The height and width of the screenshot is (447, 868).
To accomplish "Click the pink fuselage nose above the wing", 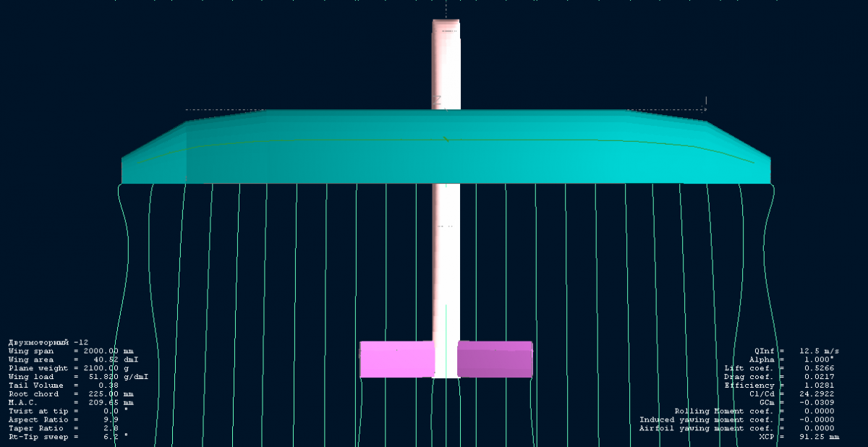I will [446, 64].
